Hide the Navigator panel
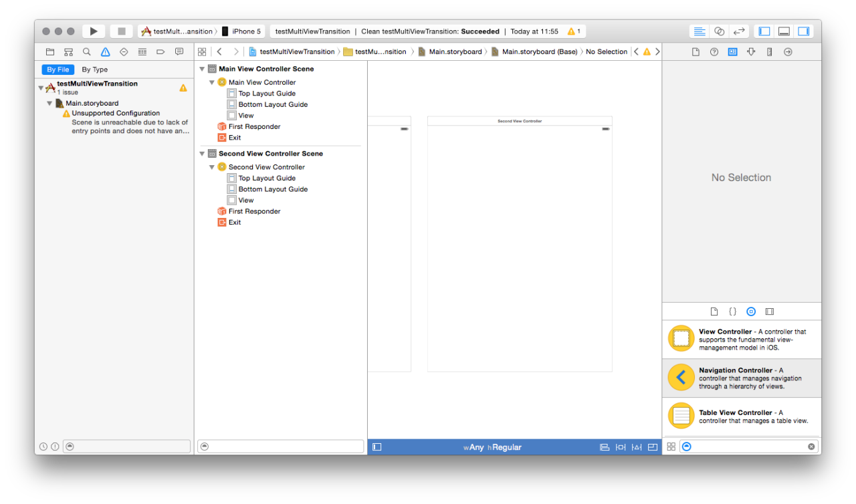Image resolution: width=856 pixels, height=504 pixels. (764, 31)
